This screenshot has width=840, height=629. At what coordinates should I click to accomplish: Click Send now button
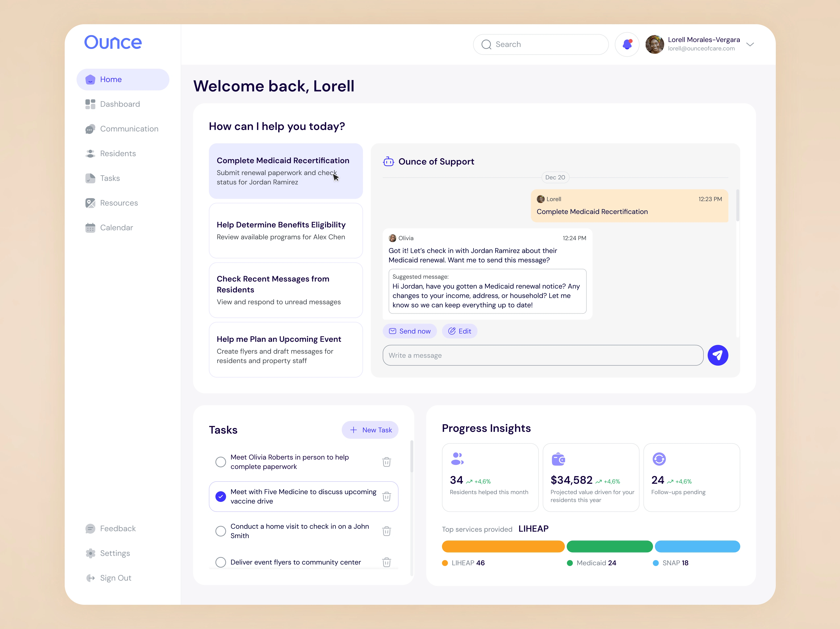(x=410, y=331)
